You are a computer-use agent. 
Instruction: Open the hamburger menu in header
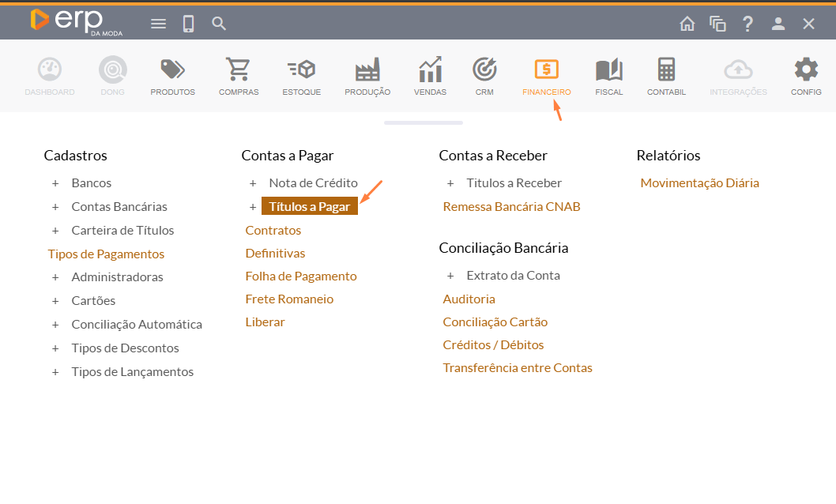pyautogui.click(x=158, y=24)
